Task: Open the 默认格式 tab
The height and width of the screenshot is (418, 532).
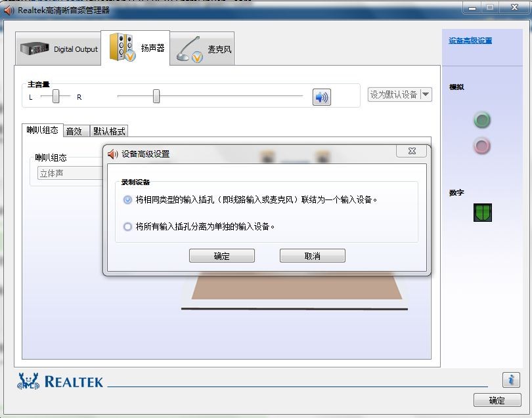Action: tap(109, 131)
